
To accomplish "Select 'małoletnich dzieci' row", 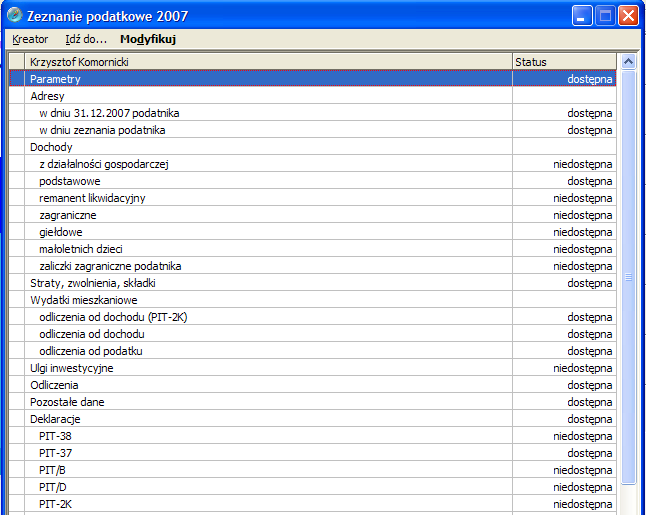I will [x=313, y=249].
